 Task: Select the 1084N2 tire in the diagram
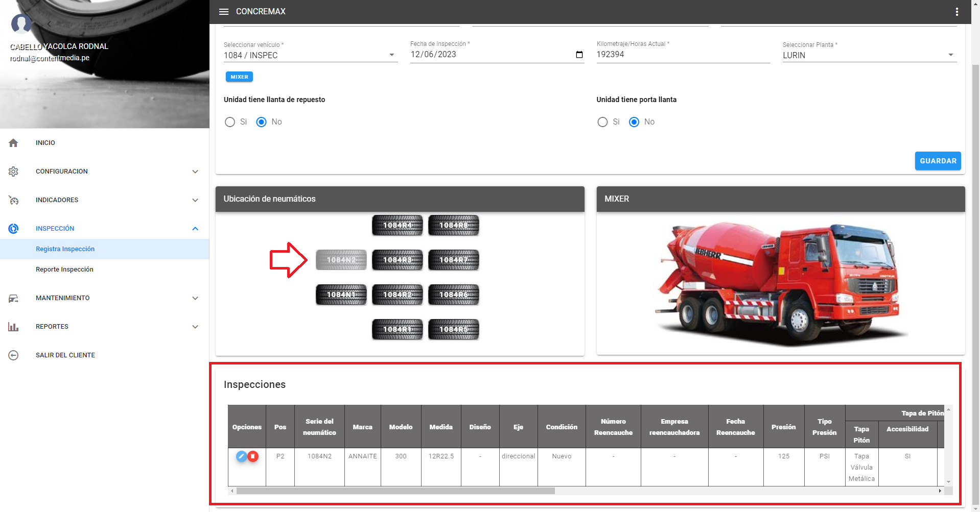click(x=341, y=260)
